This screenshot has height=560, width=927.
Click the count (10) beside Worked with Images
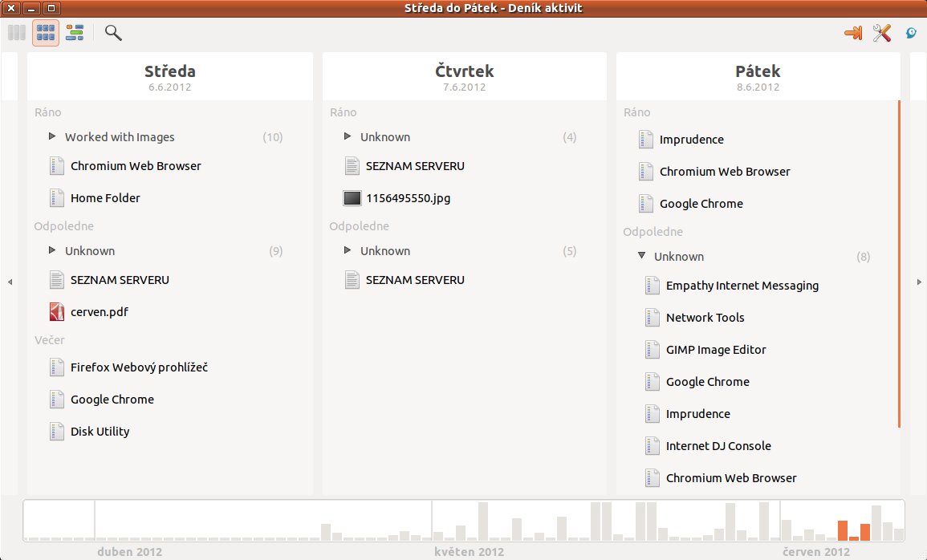[273, 137]
